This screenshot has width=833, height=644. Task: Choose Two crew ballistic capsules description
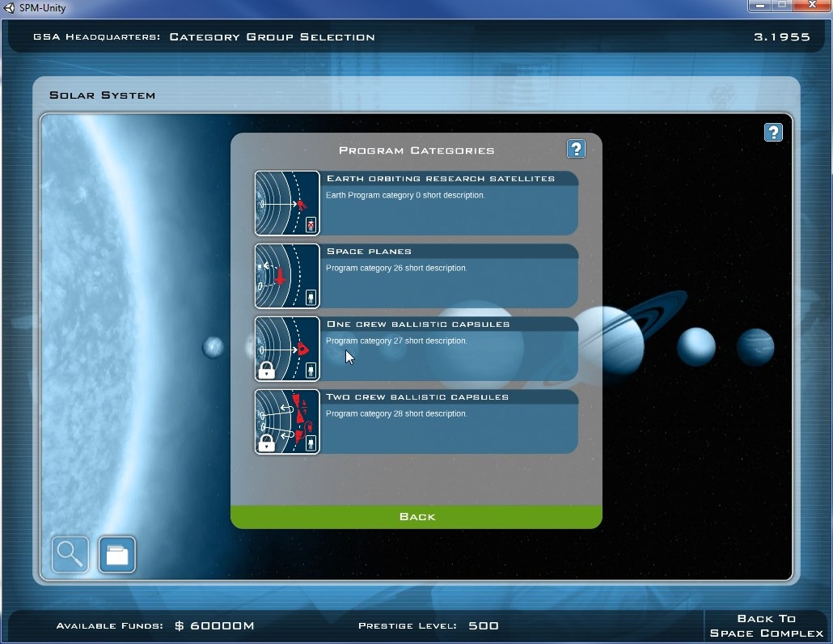tap(396, 414)
